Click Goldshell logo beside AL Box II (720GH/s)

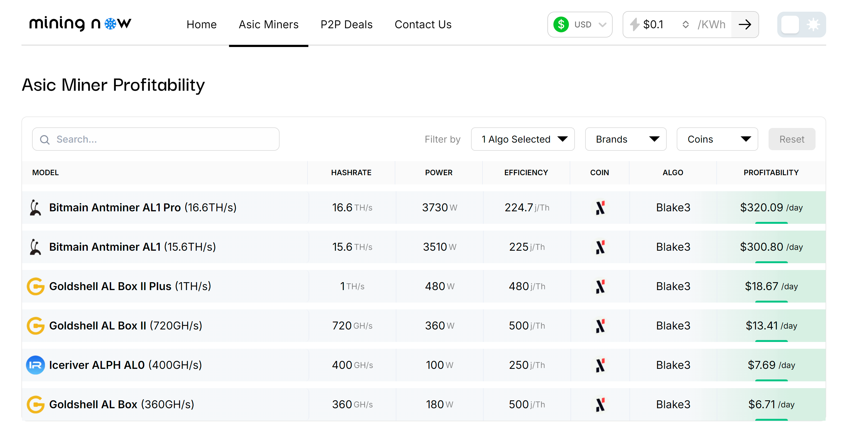pos(35,326)
